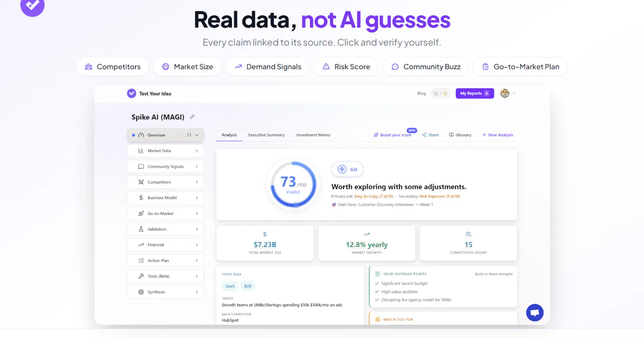This screenshot has width=644, height=338.
Task: Switch to dark mode with moon icon
Action: pos(436,93)
